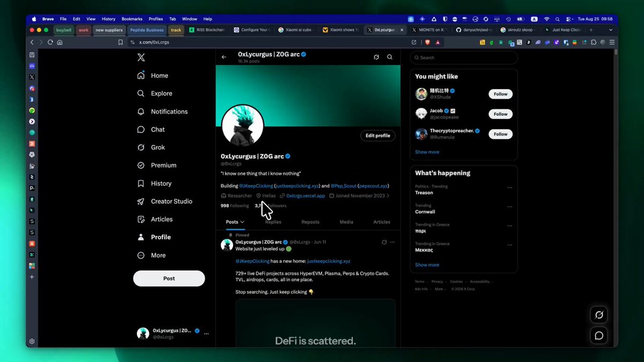Click the back arrow on profile header
Viewport: 644px width, 362px height.
224,57
